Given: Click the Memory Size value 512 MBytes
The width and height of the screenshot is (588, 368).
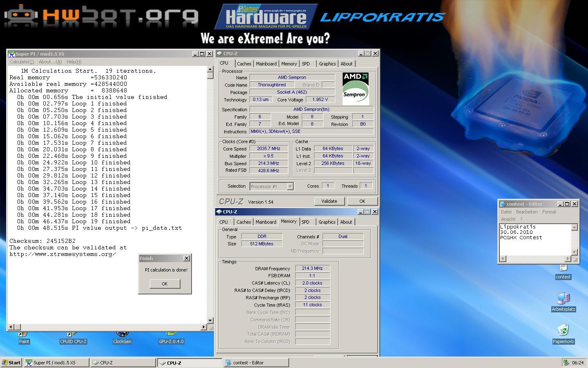Looking at the screenshot, I should (262, 244).
